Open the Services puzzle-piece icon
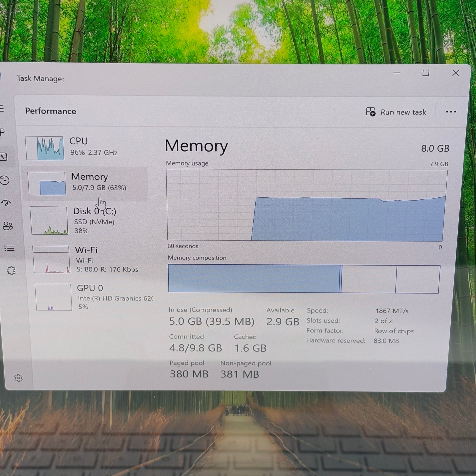476x476 pixels. pos(11,271)
